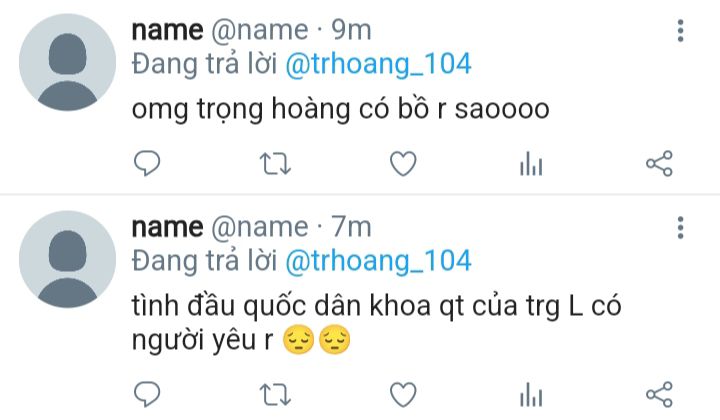Open the 'tình đầu quốc dân khoa qt' tweet text
Screen dimensions: 720x420
tap(377, 323)
